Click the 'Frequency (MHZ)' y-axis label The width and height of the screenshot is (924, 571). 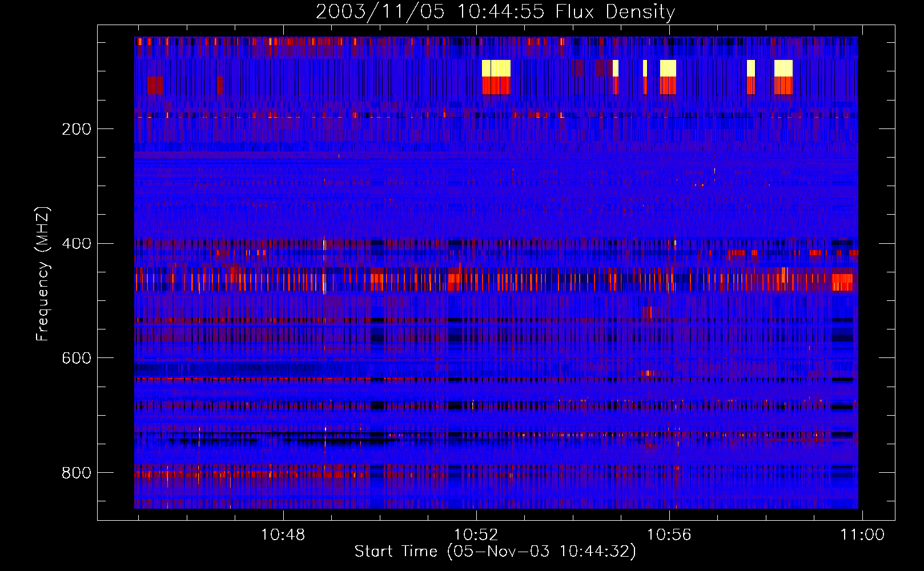(43, 274)
